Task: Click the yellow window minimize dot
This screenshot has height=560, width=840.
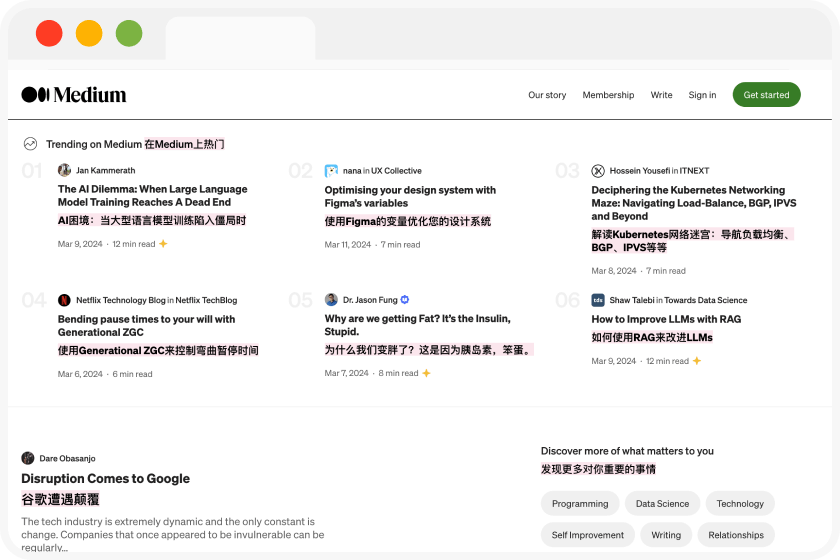Action: [89, 33]
